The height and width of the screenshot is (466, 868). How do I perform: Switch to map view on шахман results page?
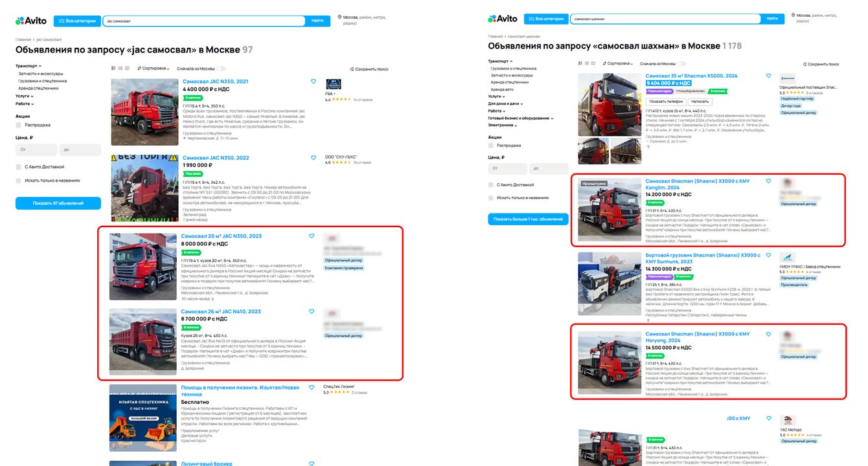coord(593,63)
